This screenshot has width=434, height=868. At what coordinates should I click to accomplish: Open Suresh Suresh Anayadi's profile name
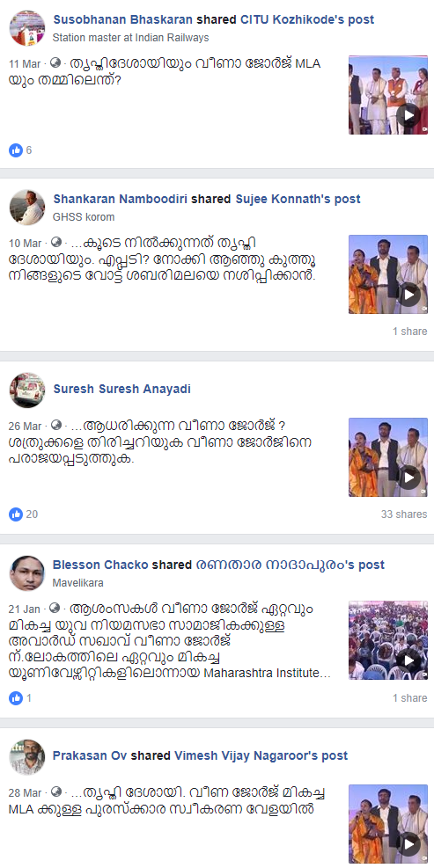pos(122,390)
